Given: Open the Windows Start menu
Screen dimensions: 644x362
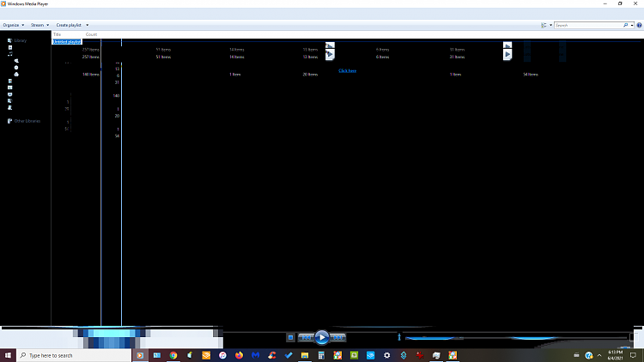Looking at the screenshot, I should (x=8, y=355).
